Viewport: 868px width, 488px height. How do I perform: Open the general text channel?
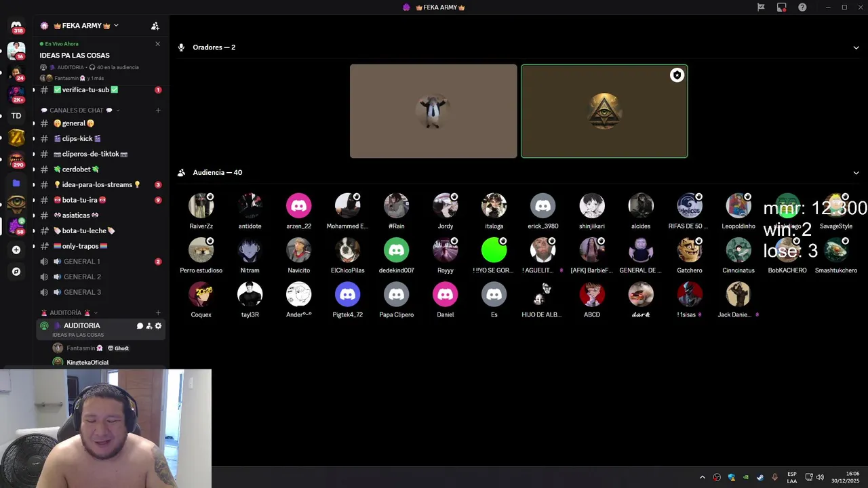pyautogui.click(x=100, y=123)
